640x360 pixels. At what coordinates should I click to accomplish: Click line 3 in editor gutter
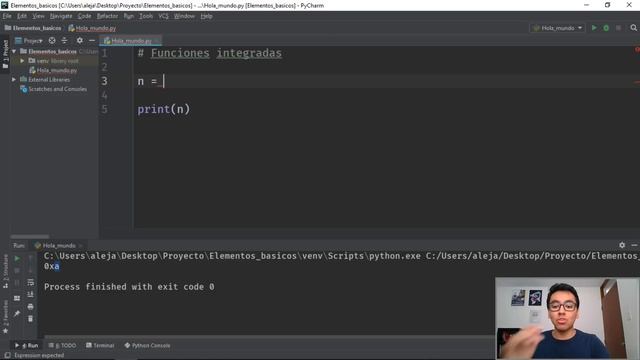pyautogui.click(x=104, y=81)
